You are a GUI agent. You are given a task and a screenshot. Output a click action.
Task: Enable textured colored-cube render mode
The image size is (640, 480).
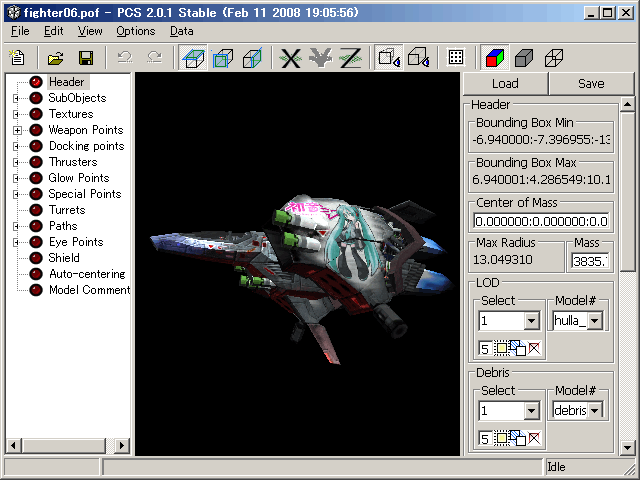[495, 58]
